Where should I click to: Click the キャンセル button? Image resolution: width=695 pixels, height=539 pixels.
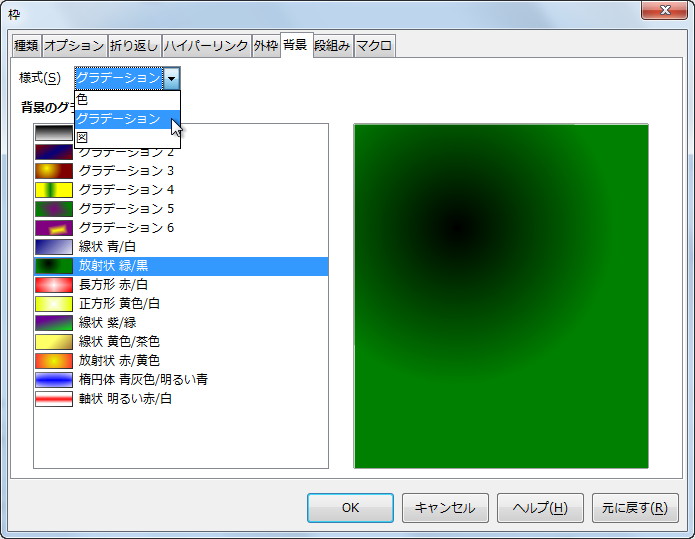pyautogui.click(x=445, y=508)
